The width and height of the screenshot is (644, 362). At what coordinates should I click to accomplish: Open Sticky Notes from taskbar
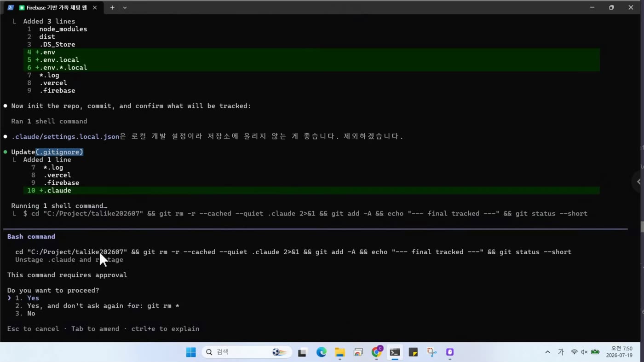(x=413, y=352)
